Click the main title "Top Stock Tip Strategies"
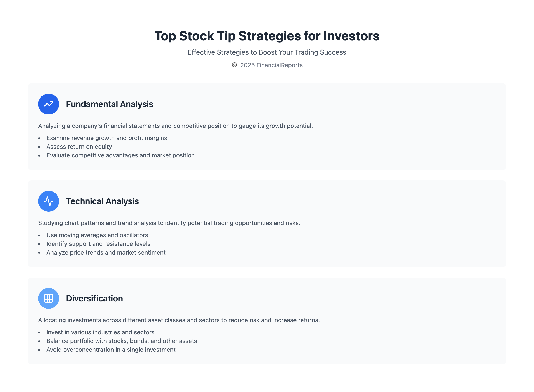The image size is (534, 392). 267,36
